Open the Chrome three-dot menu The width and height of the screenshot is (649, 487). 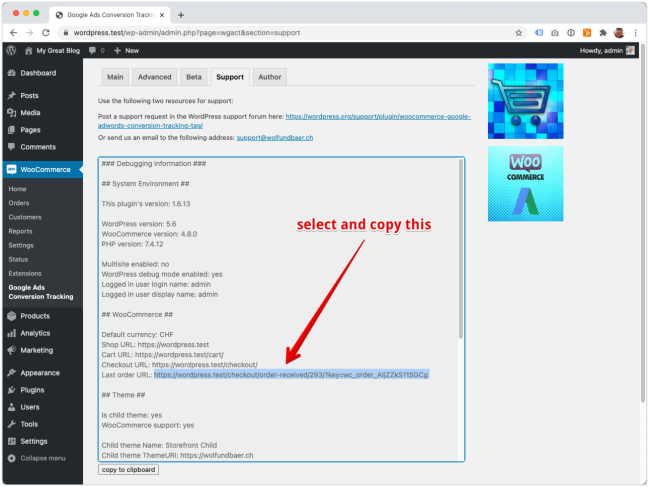click(x=635, y=33)
